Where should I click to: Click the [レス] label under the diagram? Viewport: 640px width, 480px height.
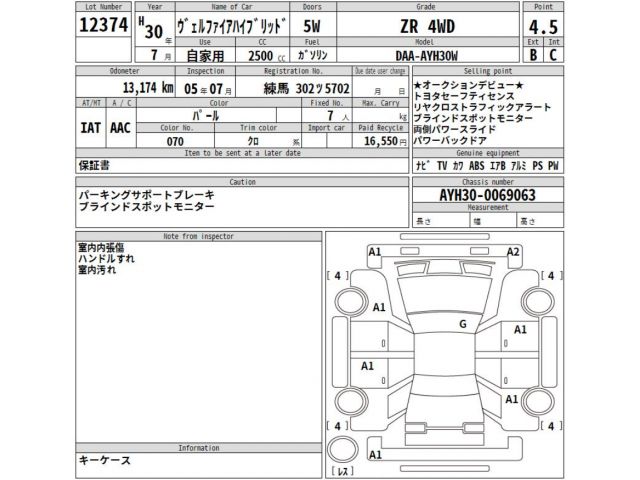343,470
